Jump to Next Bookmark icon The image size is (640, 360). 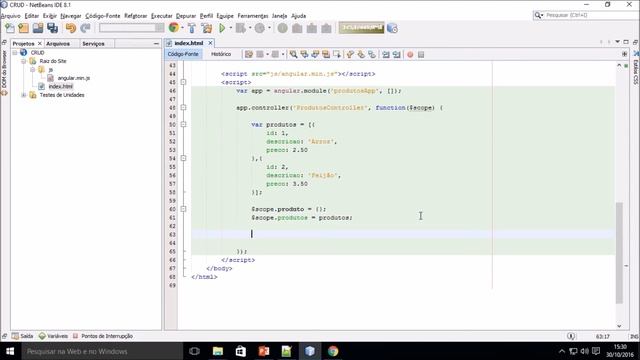361,54
